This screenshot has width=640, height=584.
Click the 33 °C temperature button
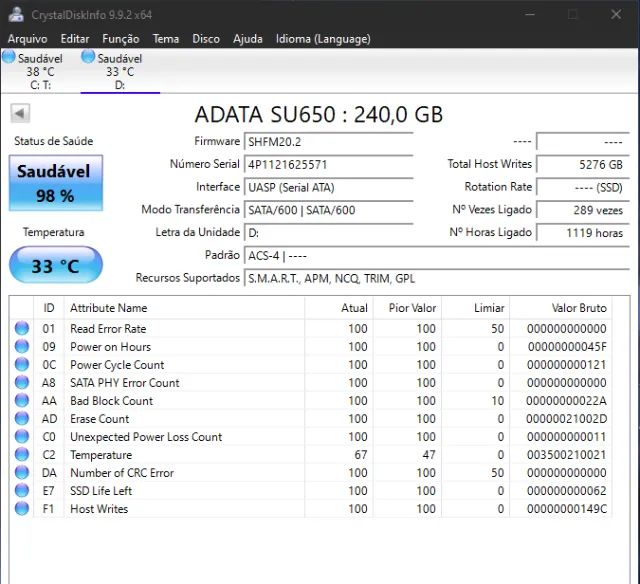point(56,265)
